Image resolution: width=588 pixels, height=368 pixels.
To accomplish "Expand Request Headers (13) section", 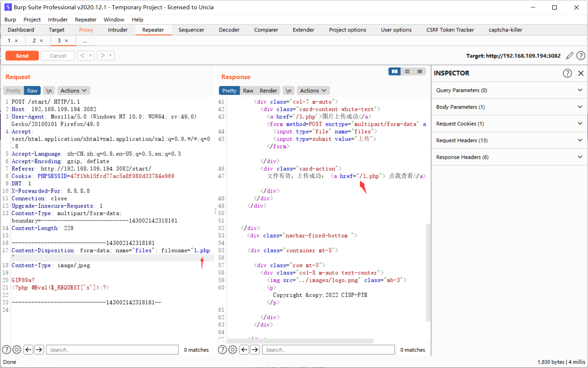I will click(510, 141).
